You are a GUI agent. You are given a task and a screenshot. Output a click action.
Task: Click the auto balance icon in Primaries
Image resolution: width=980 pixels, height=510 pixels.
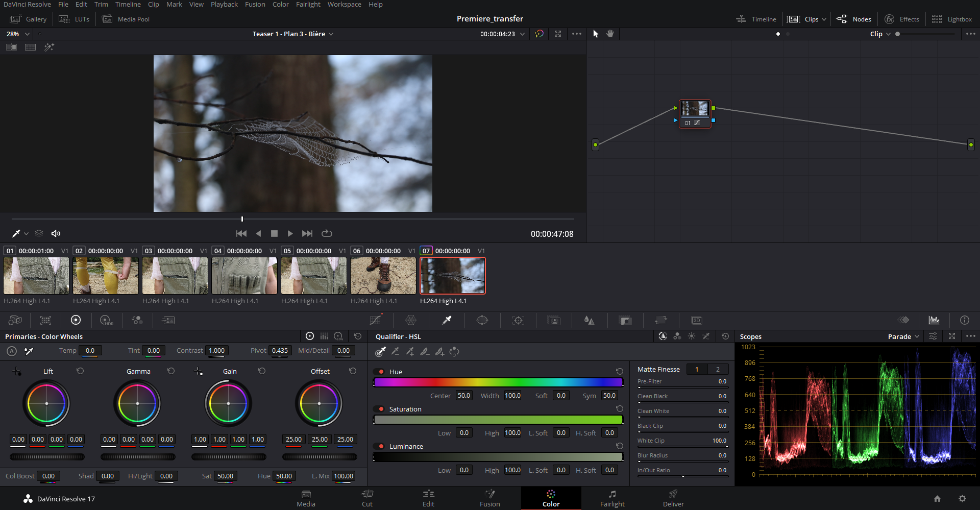coord(12,351)
